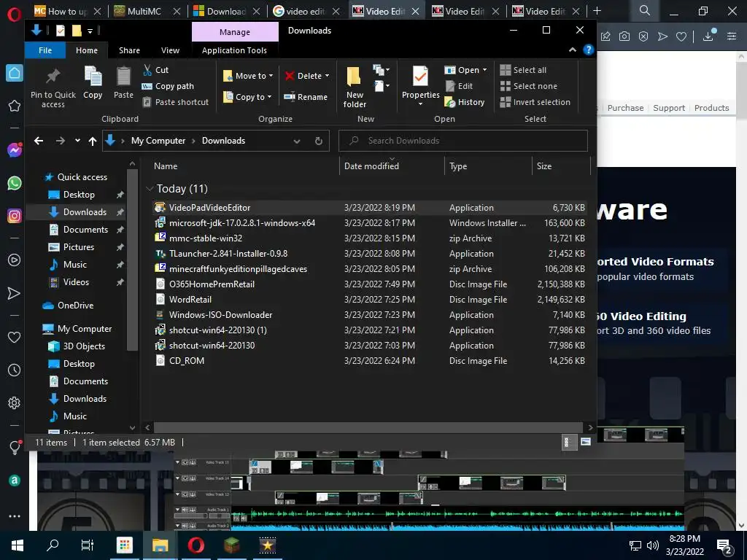Collapse the Today (11) group
The width and height of the screenshot is (747, 560).
150,189
